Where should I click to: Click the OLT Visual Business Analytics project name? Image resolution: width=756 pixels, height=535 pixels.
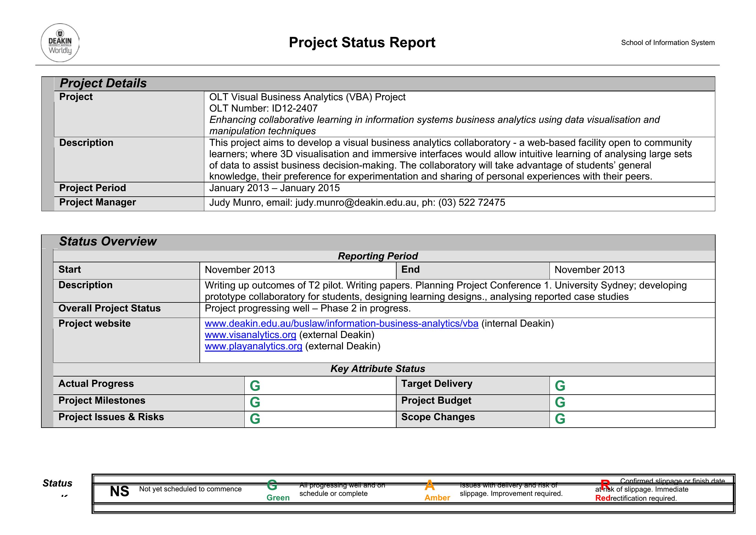pyautogui.click(x=307, y=97)
